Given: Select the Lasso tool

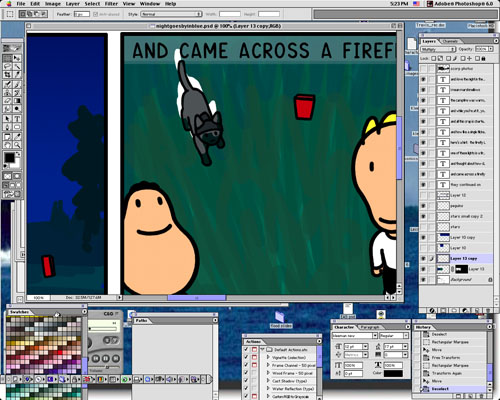Looking at the screenshot, I should (x=7, y=66).
